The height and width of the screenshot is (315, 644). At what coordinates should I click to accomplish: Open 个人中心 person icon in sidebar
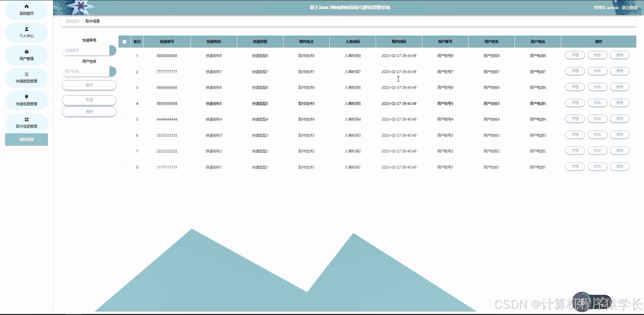26,29
